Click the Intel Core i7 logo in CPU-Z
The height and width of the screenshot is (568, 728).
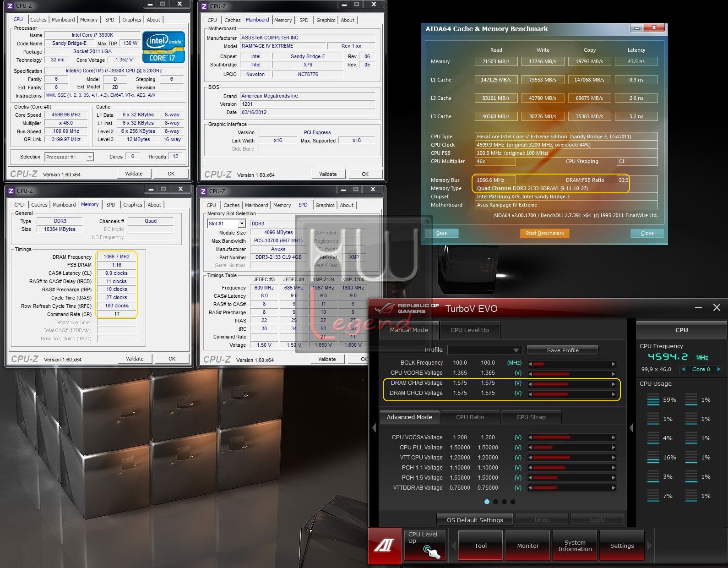(163, 47)
